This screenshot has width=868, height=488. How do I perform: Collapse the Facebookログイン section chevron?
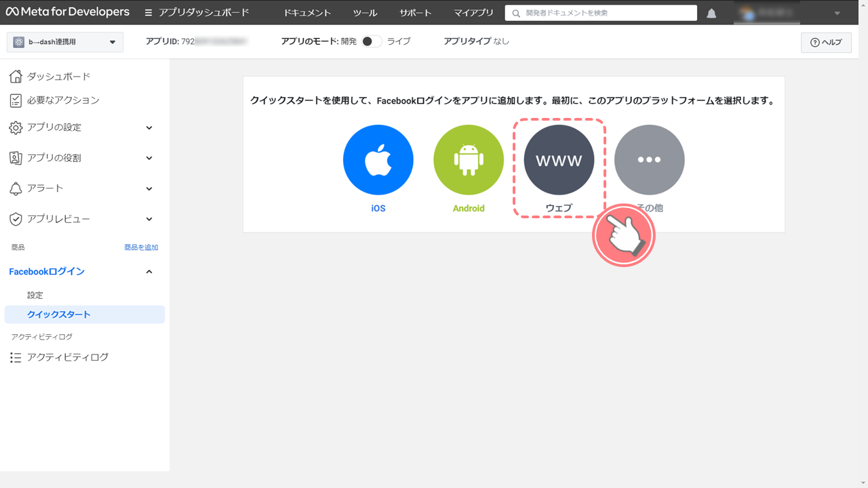(149, 272)
